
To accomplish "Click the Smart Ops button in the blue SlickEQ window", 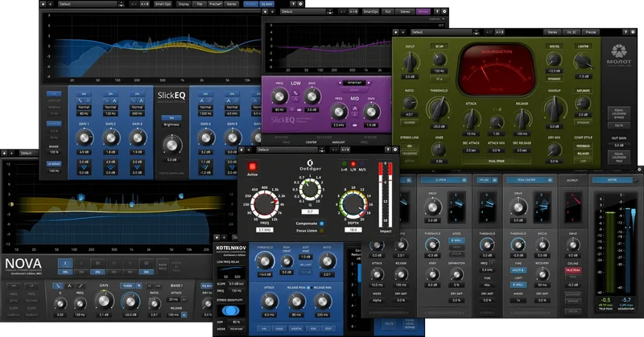I will click(163, 4).
